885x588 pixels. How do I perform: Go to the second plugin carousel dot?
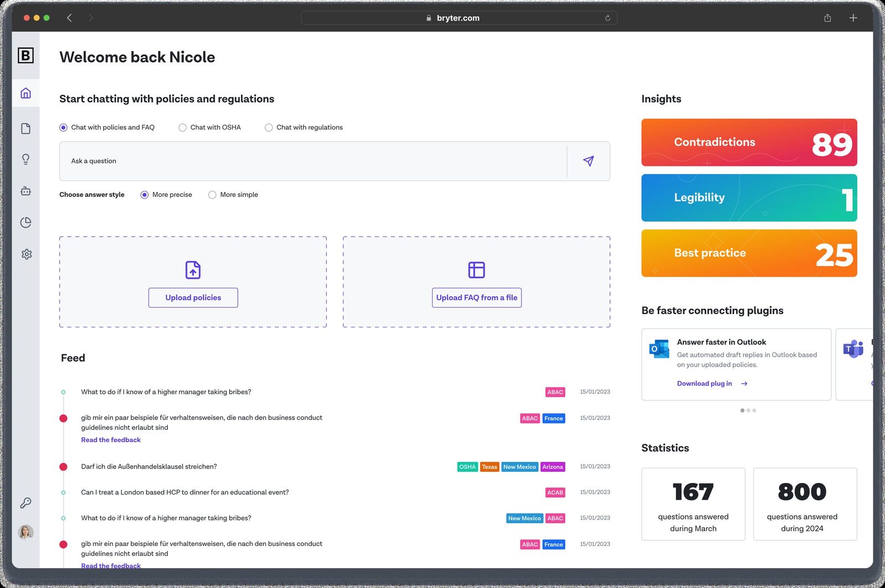[748, 410]
